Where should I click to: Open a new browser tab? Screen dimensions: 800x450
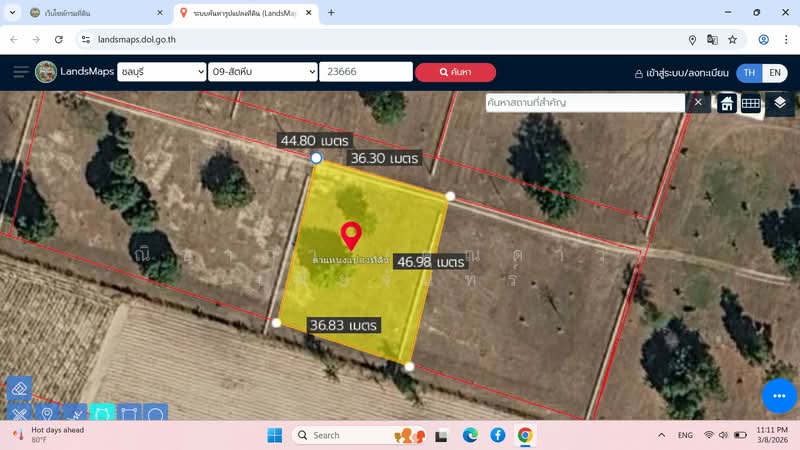click(331, 13)
